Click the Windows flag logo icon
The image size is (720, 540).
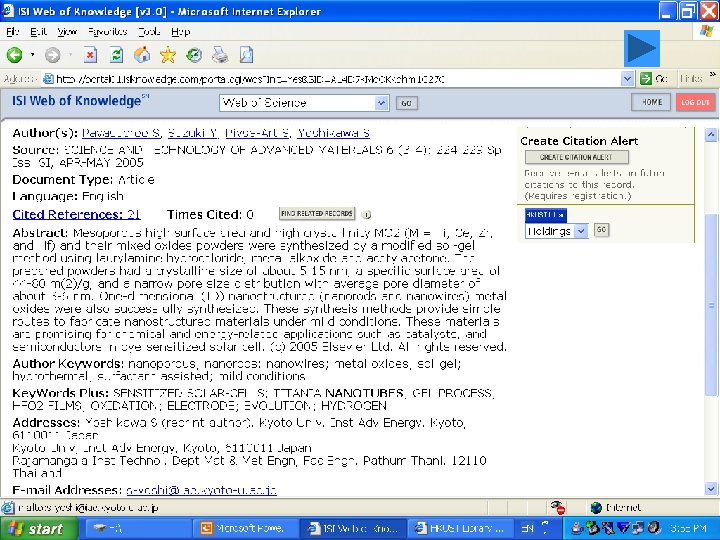pyautogui.click(x=707, y=32)
